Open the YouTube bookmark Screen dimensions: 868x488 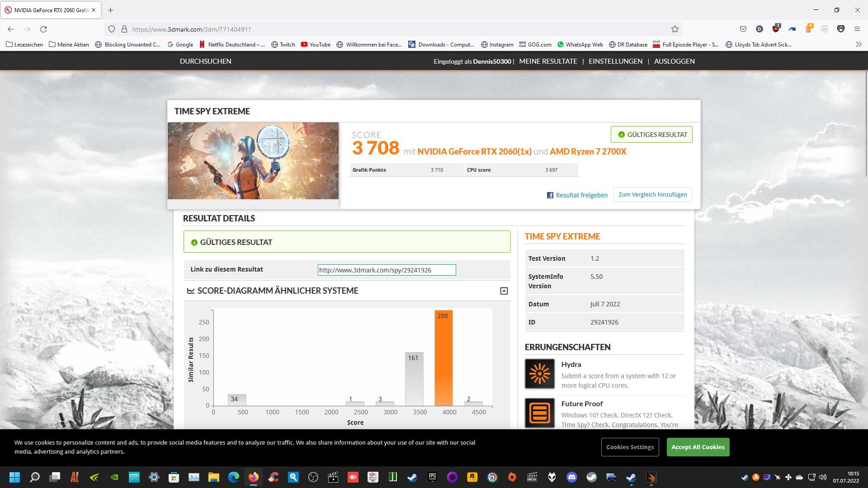tap(316, 44)
